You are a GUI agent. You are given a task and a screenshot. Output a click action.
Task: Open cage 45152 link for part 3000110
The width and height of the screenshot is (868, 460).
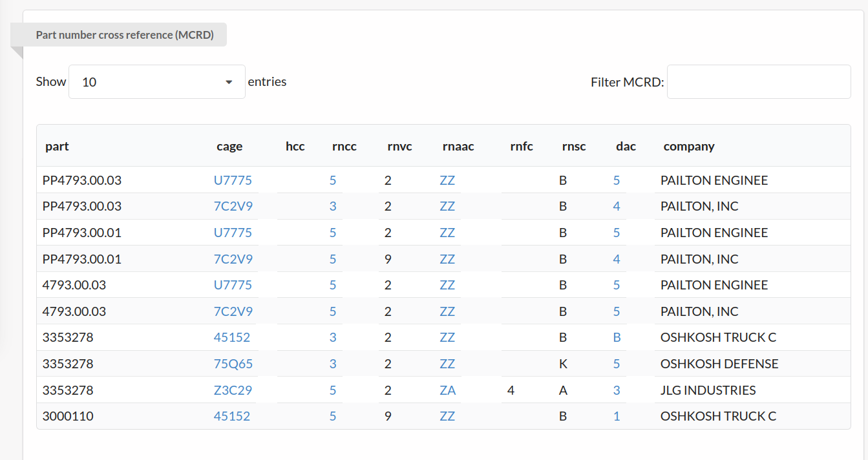click(x=232, y=416)
